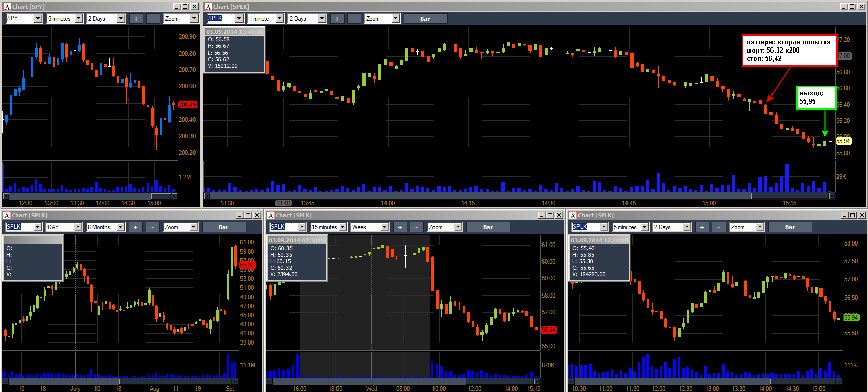Click the Bar button in top SPLK chart

point(425,19)
